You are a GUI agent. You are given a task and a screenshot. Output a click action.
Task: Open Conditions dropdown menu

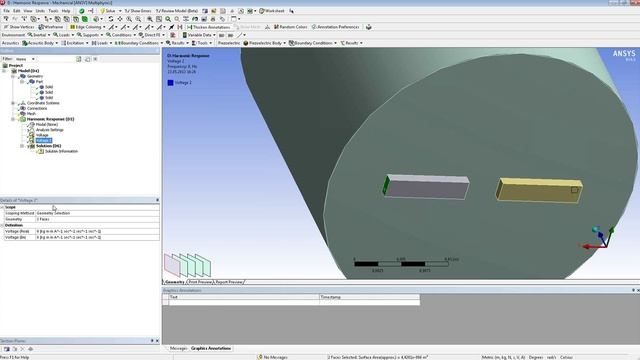point(121,35)
